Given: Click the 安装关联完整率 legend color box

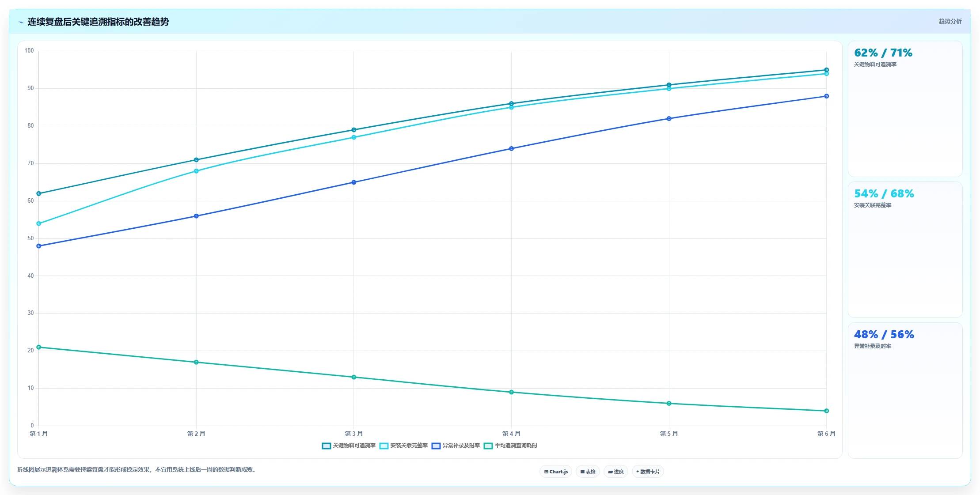Looking at the screenshot, I should coord(384,446).
